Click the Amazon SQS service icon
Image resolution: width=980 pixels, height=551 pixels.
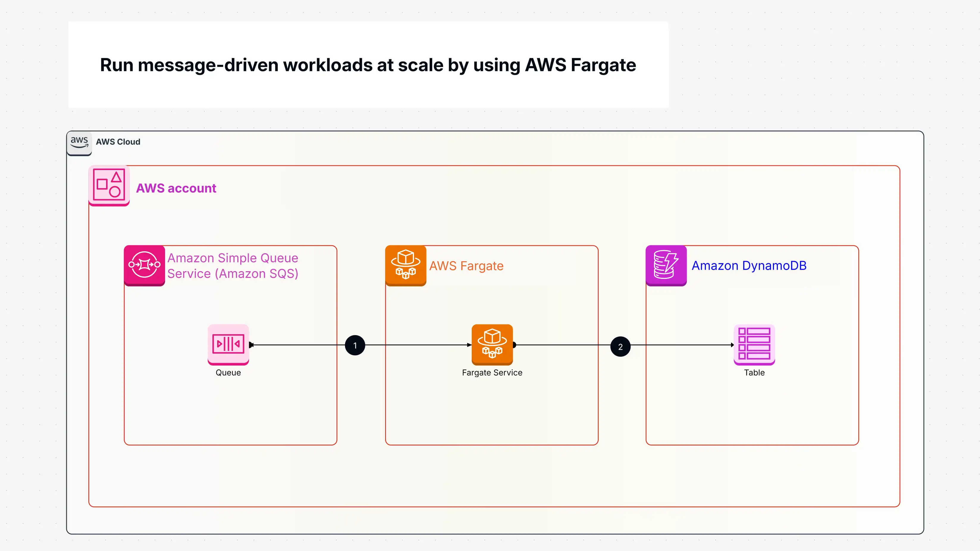[x=144, y=266]
